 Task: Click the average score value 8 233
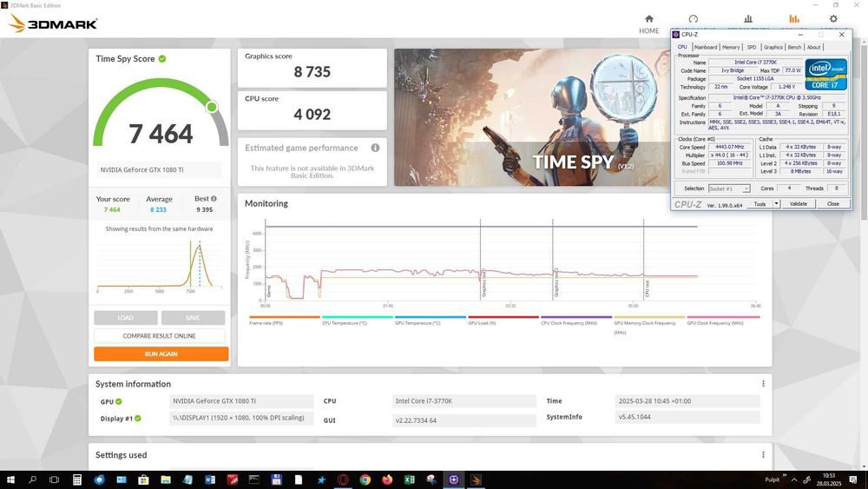158,210
